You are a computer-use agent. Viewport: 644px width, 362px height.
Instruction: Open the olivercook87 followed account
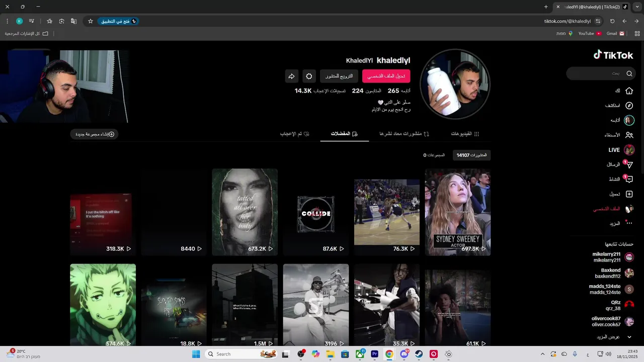coord(613,322)
